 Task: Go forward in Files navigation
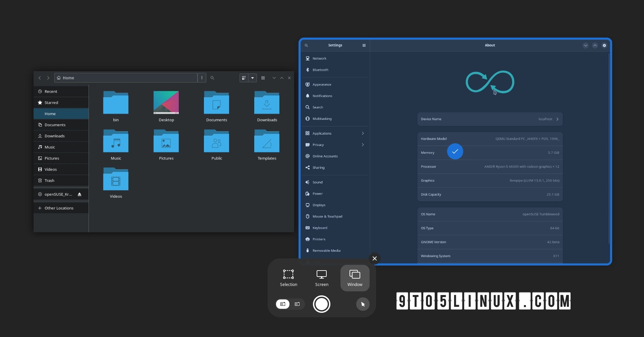point(48,78)
